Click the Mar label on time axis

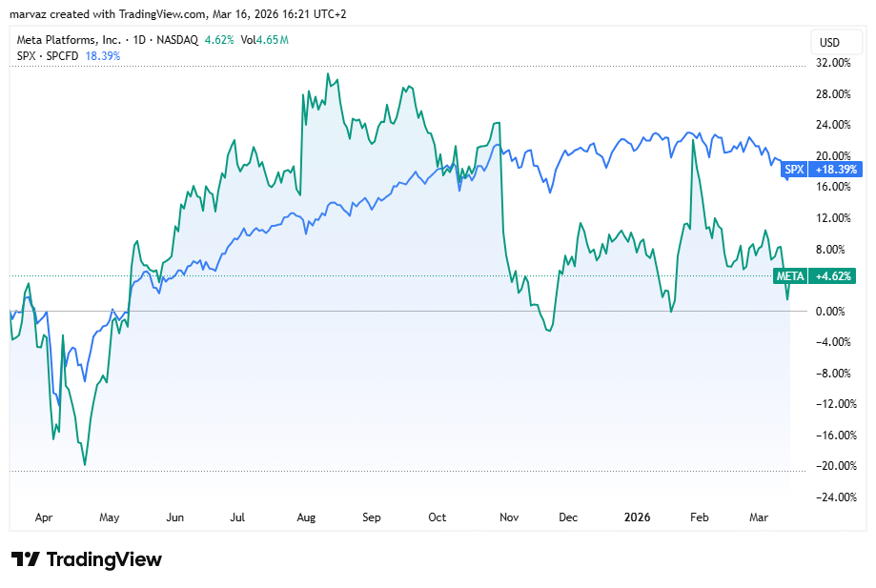(x=760, y=517)
